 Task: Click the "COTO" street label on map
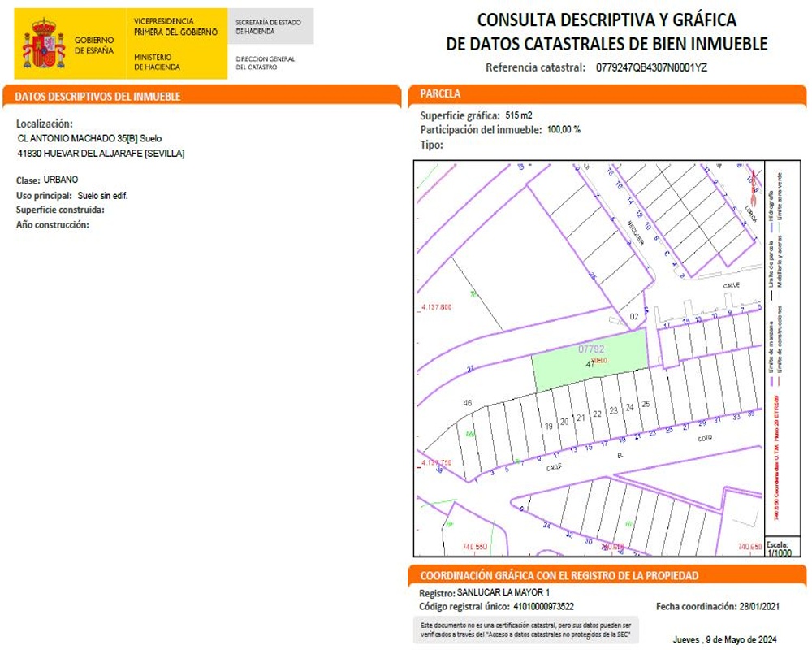point(705,439)
